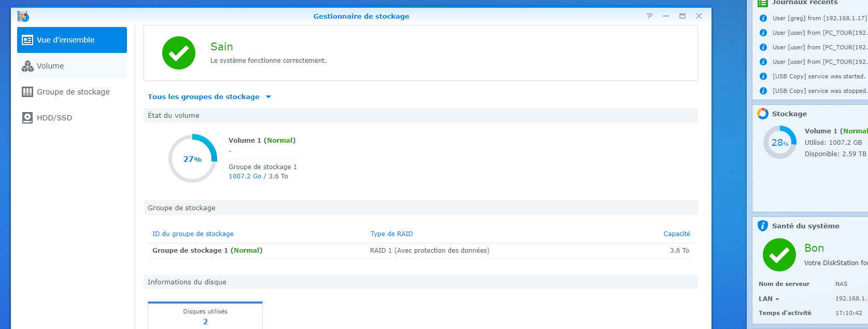
Task: Open first log entry from user greg
Action: tap(819, 18)
